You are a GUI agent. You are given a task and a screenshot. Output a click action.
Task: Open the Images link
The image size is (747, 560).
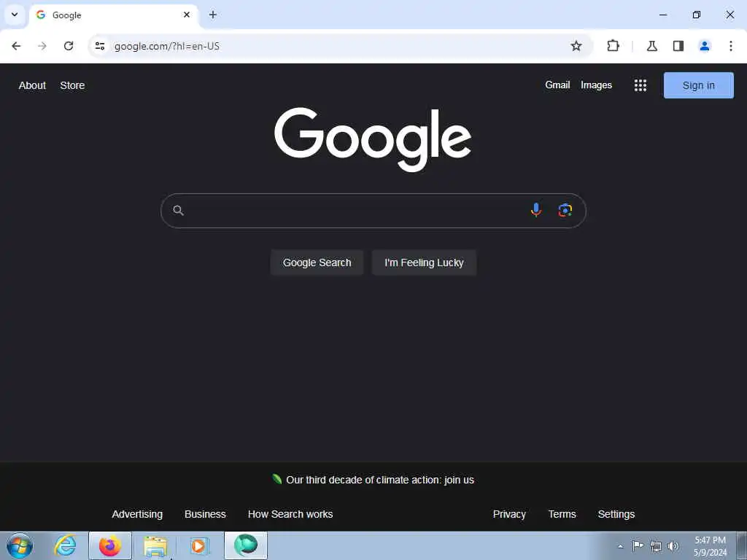click(596, 85)
